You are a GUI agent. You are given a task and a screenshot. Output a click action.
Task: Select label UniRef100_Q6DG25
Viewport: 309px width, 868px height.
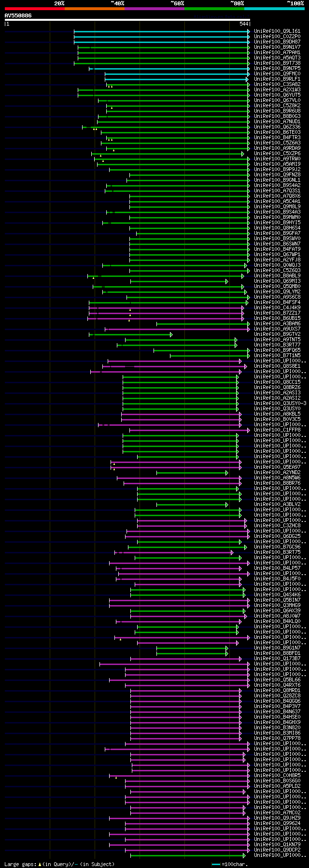pyautogui.click(x=277, y=536)
